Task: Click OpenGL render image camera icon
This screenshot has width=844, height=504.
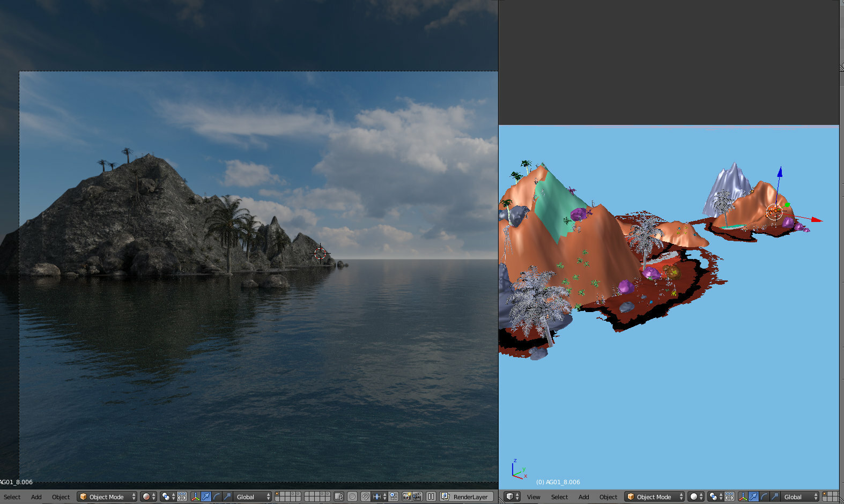Action: click(407, 497)
